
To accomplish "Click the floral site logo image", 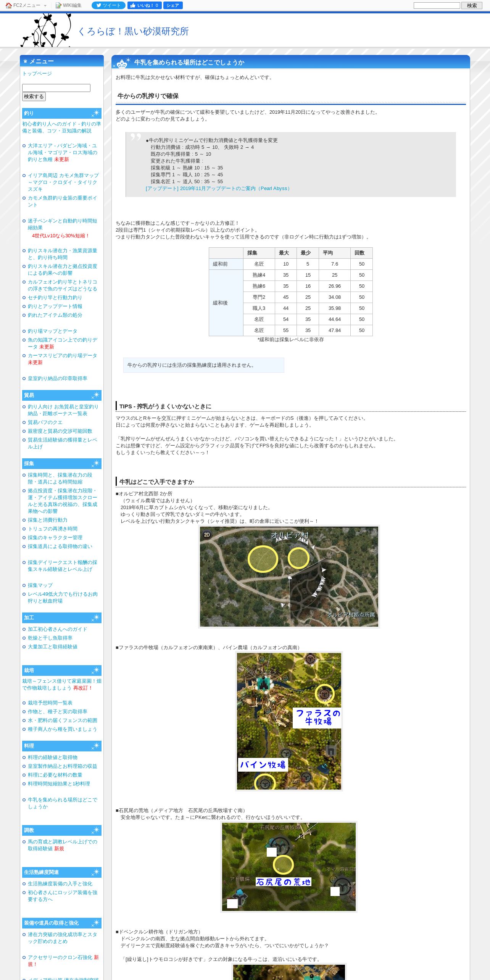I will click(46, 30).
